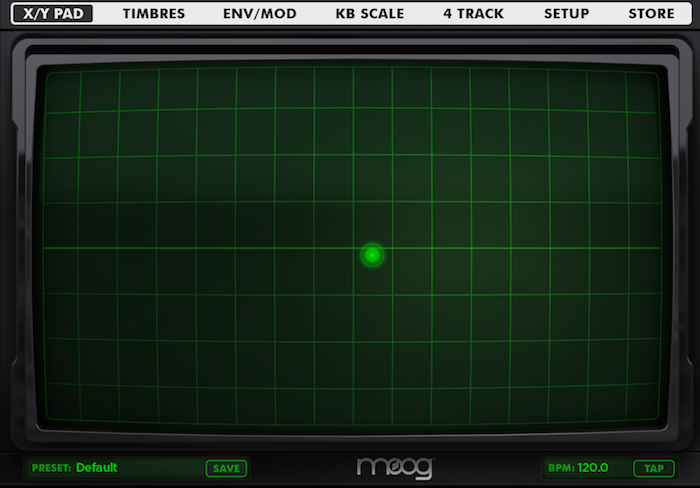Click the BPM 120.0 value
The image size is (700, 488).
click(593, 467)
